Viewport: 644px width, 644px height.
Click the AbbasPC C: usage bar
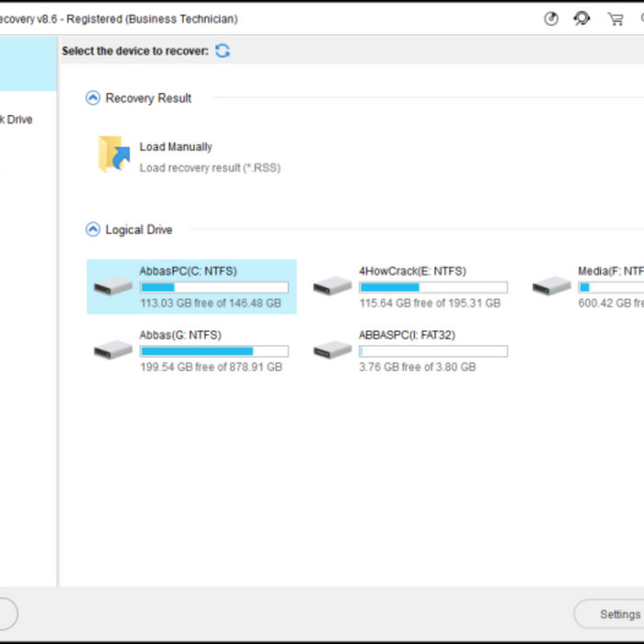click(213, 287)
